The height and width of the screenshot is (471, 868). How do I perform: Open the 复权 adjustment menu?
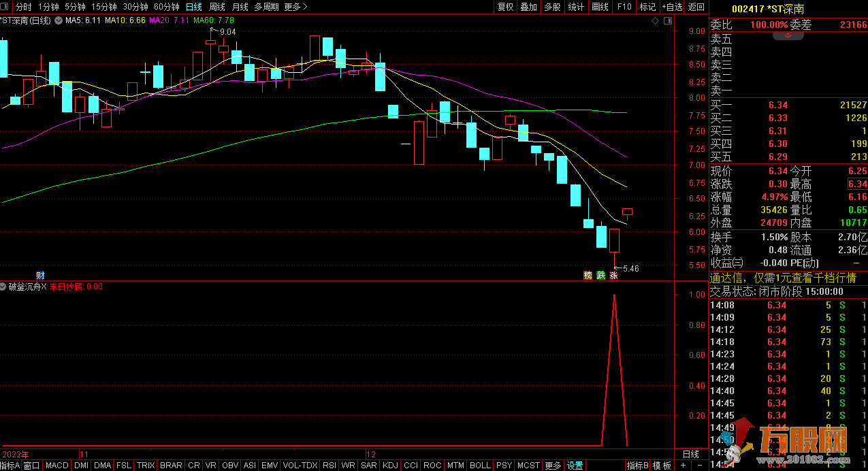click(x=505, y=7)
